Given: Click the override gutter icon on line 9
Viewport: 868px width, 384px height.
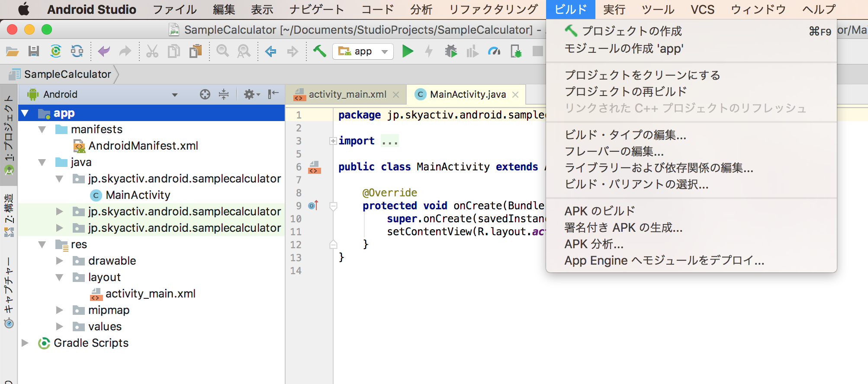Looking at the screenshot, I should coord(313,205).
